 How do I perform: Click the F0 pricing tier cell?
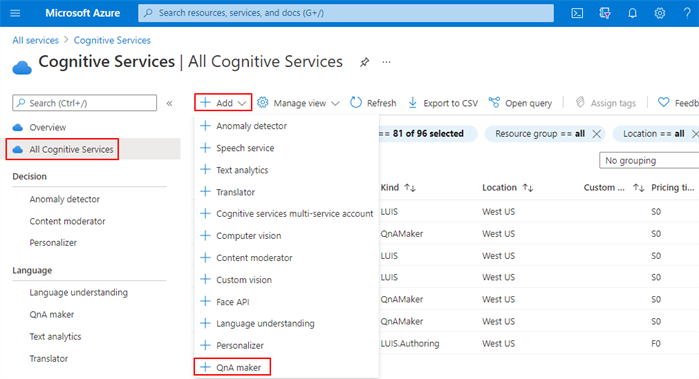(656, 344)
